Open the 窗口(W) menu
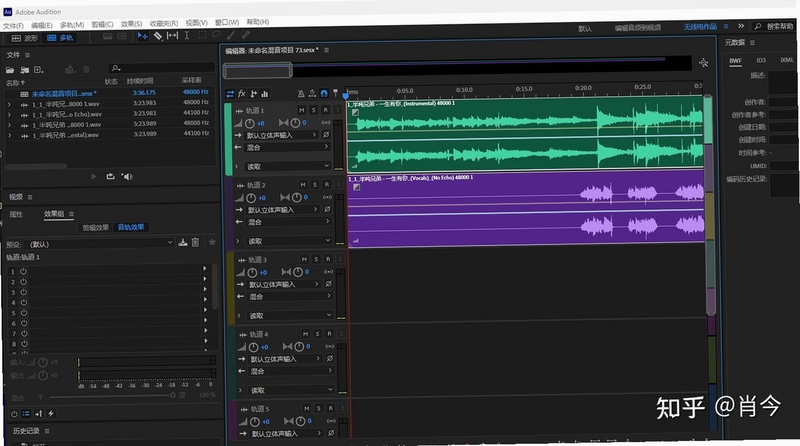Viewport: 800px width, 446px height. tap(227, 22)
